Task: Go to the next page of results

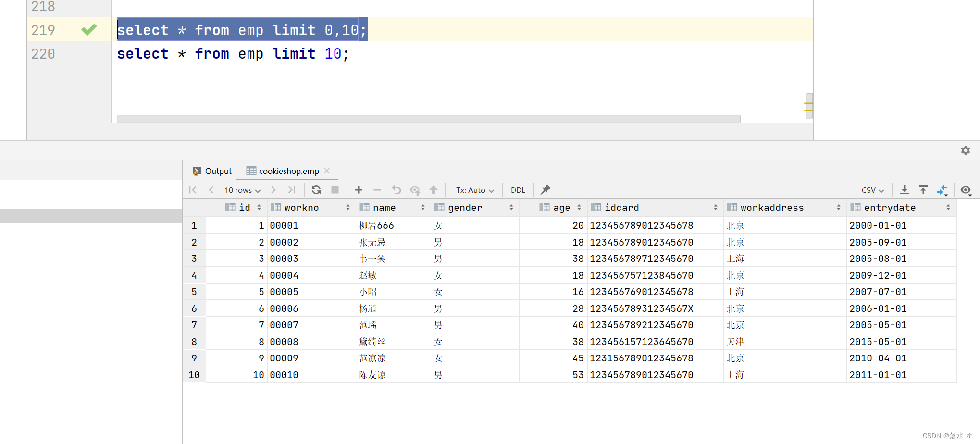Action: tap(273, 190)
